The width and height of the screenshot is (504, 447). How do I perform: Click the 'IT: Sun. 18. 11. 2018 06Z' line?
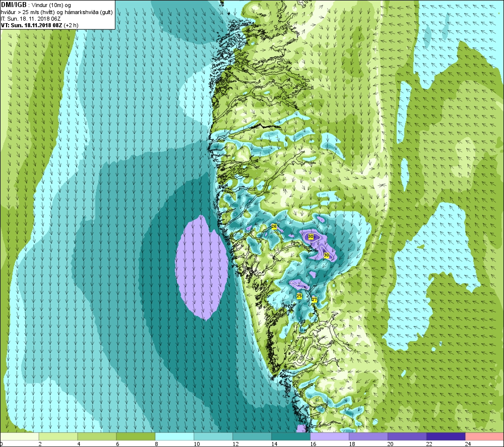31,19
